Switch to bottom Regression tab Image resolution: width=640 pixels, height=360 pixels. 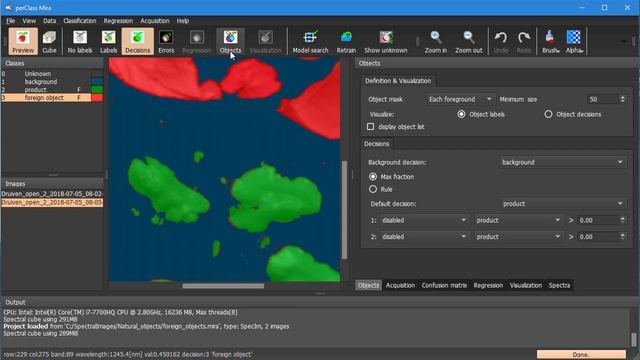tap(488, 285)
